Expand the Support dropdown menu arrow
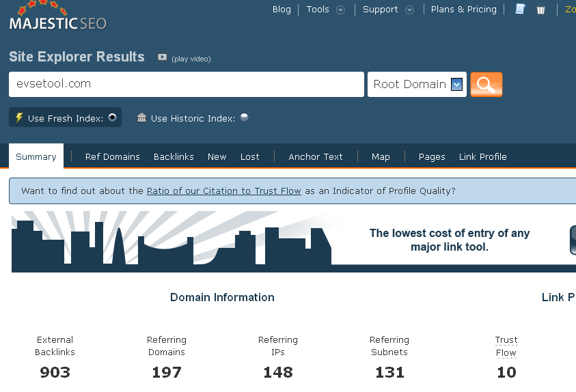 click(409, 10)
